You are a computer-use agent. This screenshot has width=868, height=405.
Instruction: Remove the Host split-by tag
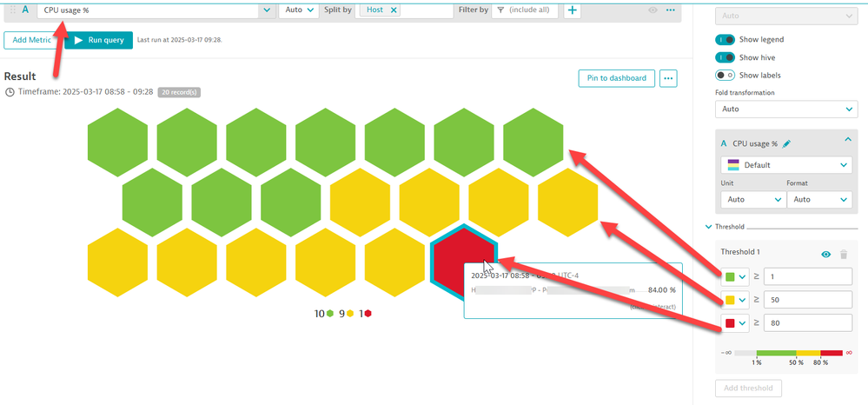click(x=394, y=10)
